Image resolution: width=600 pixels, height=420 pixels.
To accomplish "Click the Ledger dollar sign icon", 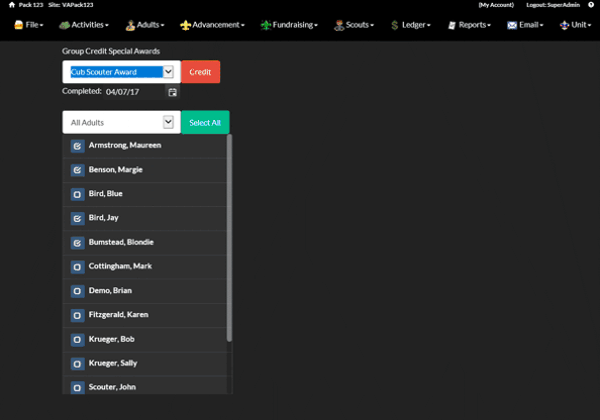I will pos(395,25).
